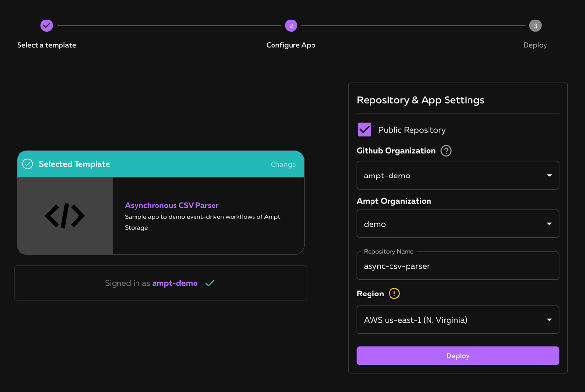Image resolution: width=585 pixels, height=392 pixels.
Task: Select the Deploy step label
Action: [535, 45]
